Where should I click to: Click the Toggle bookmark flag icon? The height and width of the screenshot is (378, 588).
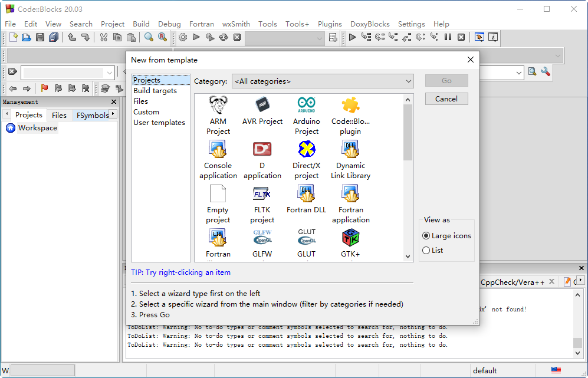click(x=44, y=88)
